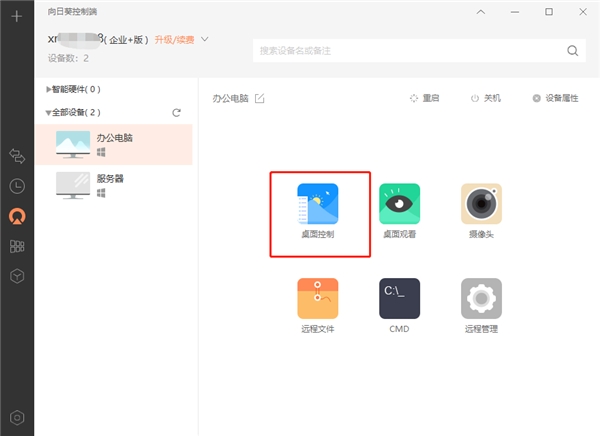This screenshot has width=600, height=436.
Task: Launch 桌面观看 desktop viewing
Action: click(399, 211)
